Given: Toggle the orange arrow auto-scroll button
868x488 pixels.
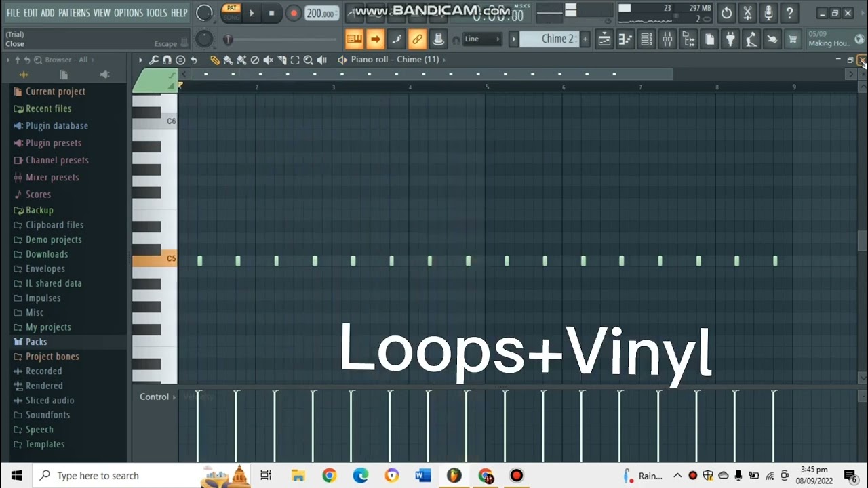Looking at the screenshot, I should [375, 39].
